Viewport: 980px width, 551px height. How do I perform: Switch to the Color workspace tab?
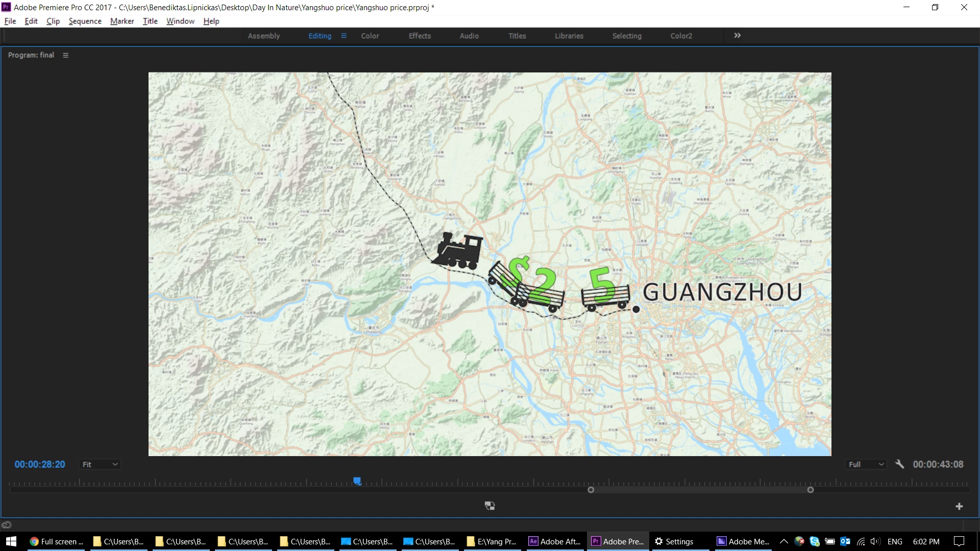(370, 36)
